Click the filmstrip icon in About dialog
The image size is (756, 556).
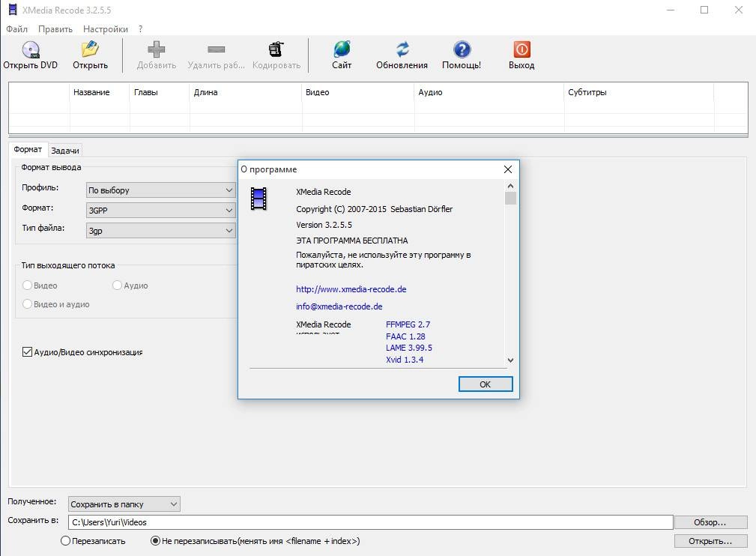coord(258,199)
